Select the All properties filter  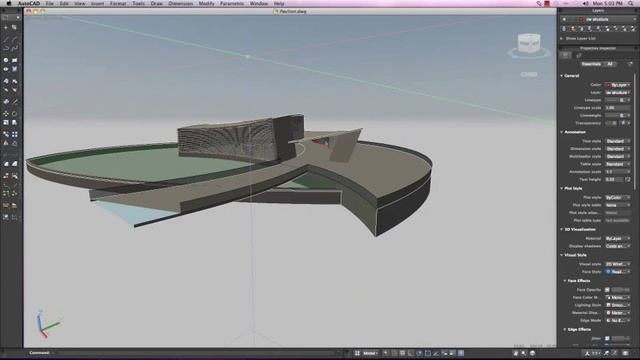(610, 64)
